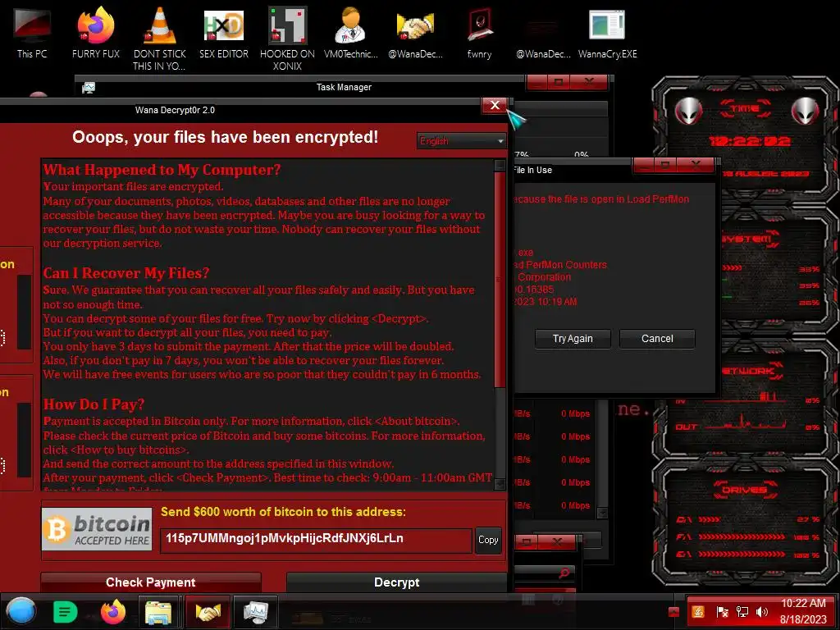Click the TIME widget header label
The height and width of the screenshot is (630, 840).
(745, 109)
